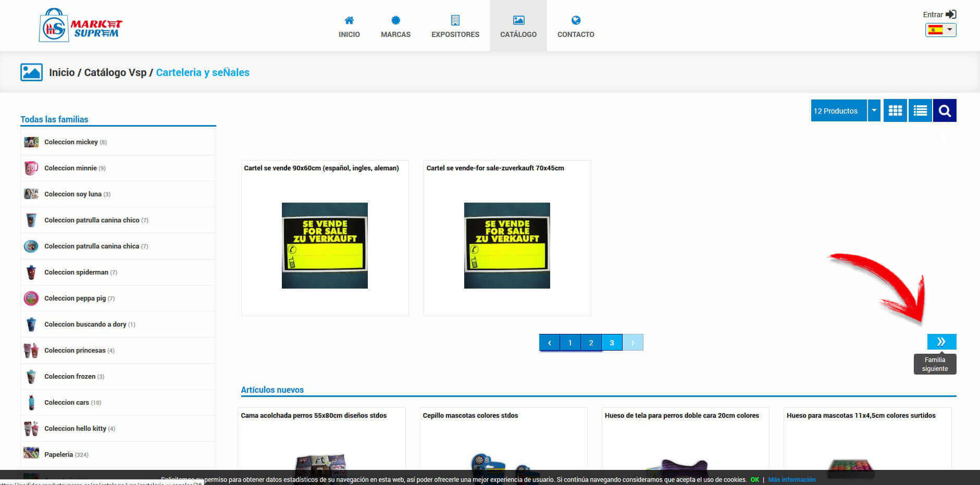
Task: Open the Coleccion mickey family
Action: (x=71, y=142)
